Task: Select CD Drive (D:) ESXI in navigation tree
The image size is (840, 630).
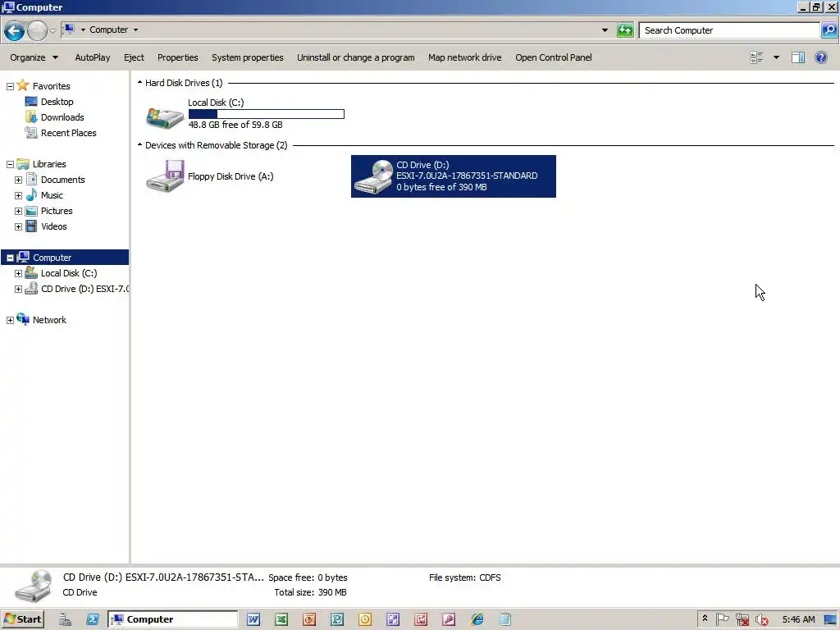Action: 84,288
